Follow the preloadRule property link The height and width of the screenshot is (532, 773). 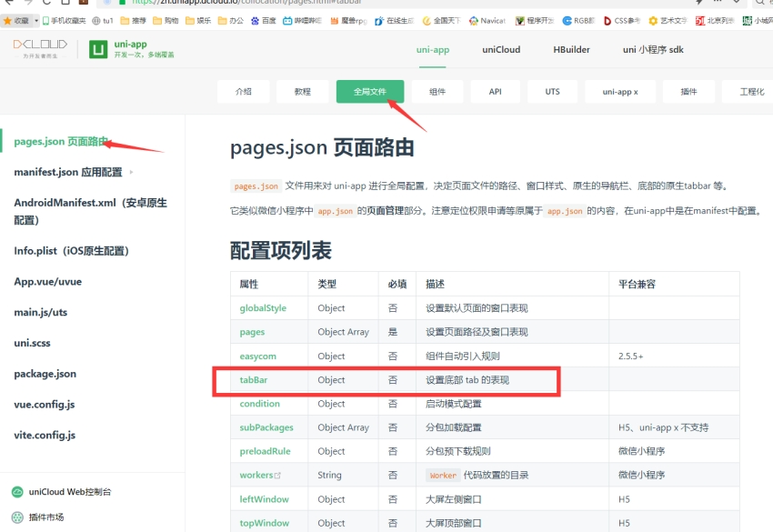point(266,451)
